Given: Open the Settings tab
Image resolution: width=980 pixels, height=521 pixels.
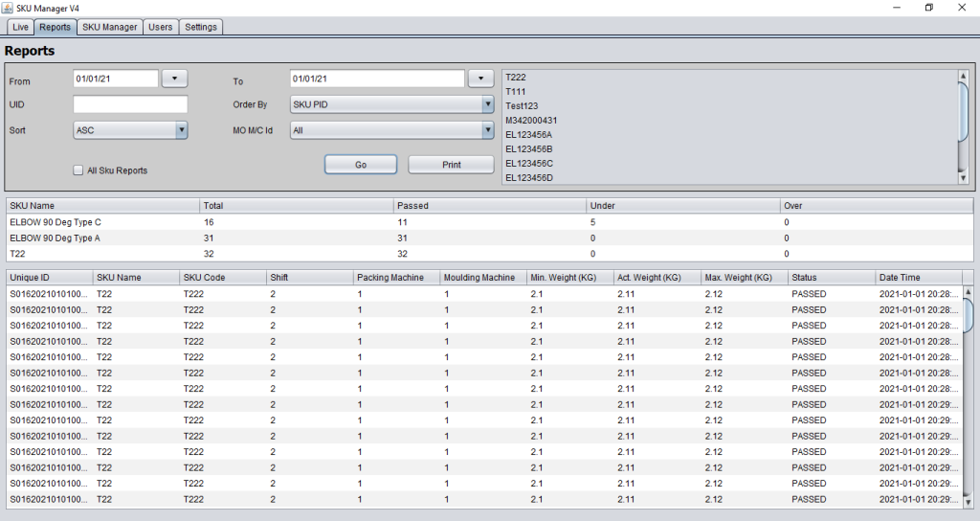Looking at the screenshot, I should (x=200, y=27).
